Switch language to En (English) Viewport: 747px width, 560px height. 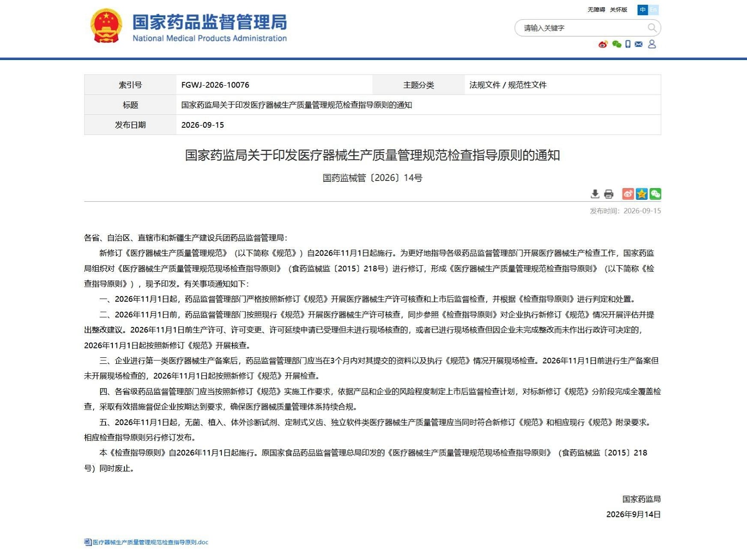point(653,10)
